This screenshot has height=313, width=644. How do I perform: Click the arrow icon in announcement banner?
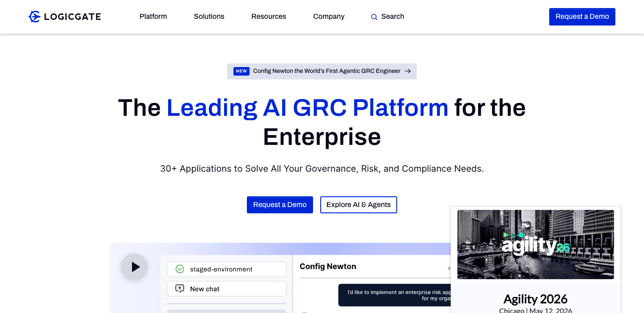pyautogui.click(x=407, y=71)
